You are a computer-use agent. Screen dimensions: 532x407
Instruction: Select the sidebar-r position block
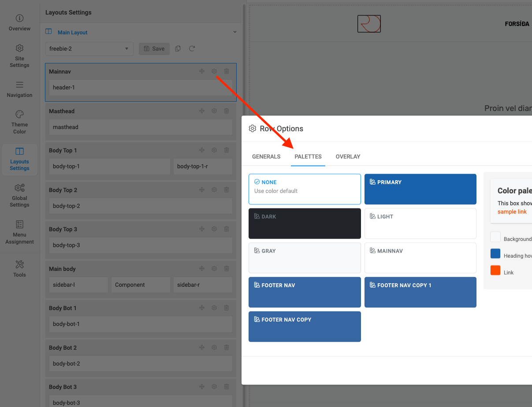[203, 285]
